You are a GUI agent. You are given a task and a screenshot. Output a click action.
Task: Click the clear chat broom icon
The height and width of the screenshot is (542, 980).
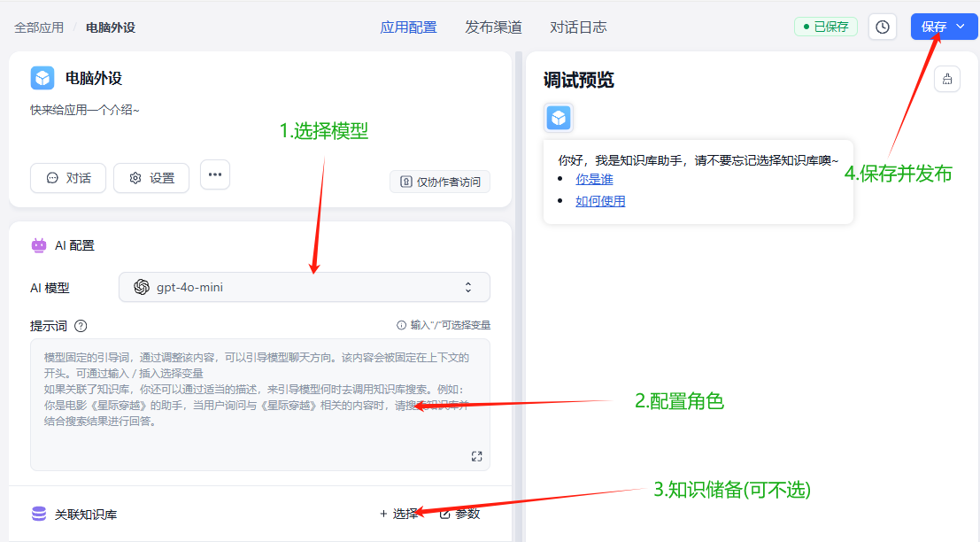[947, 79]
